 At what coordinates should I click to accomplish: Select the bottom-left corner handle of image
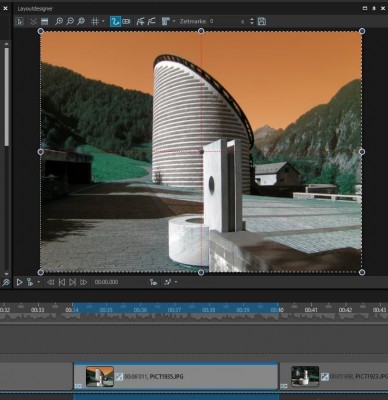click(41, 272)
